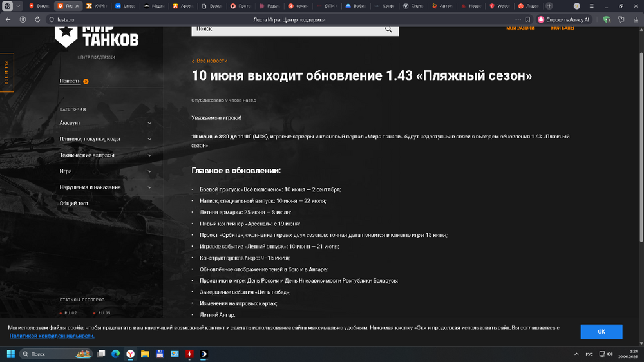
Task: Open Политикой конфиденциальности link
Action: click(x=52, y=336)
